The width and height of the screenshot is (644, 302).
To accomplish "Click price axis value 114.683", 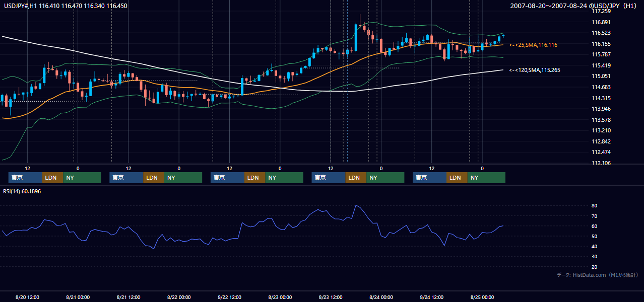I will pyautogui.click(x=601, y=87).
